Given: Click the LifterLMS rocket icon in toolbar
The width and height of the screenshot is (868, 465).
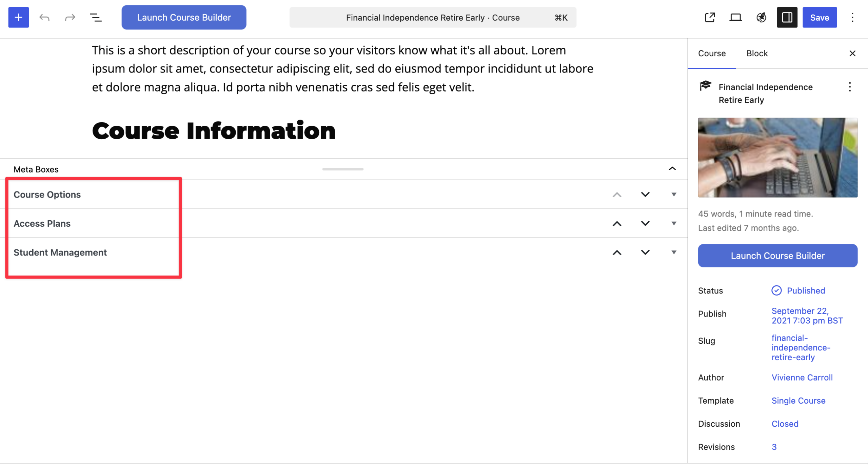Looking at the screenshot, I should (x=761, y=17).
